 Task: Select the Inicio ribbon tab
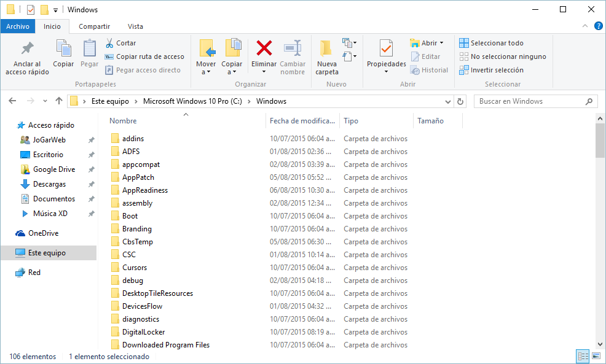[x=52, y=26]
